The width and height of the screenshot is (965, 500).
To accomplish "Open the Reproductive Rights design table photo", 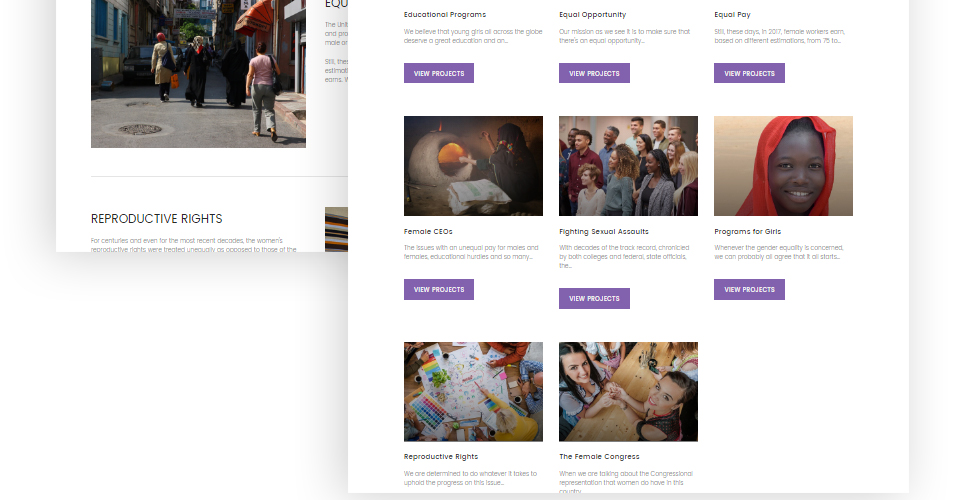I will tap(473, 392).
